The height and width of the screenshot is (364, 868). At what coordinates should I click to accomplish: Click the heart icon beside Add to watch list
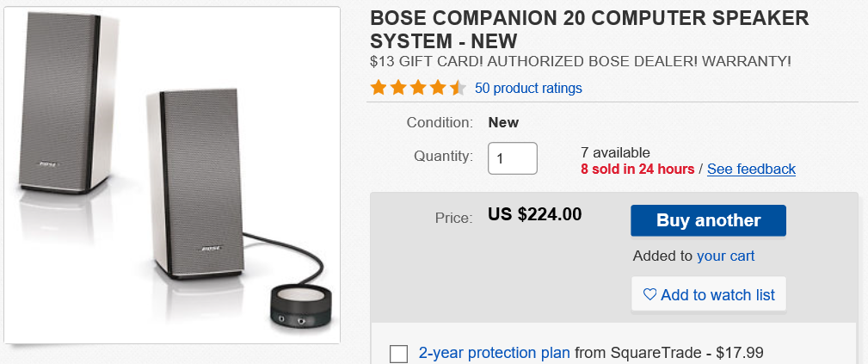650,294
